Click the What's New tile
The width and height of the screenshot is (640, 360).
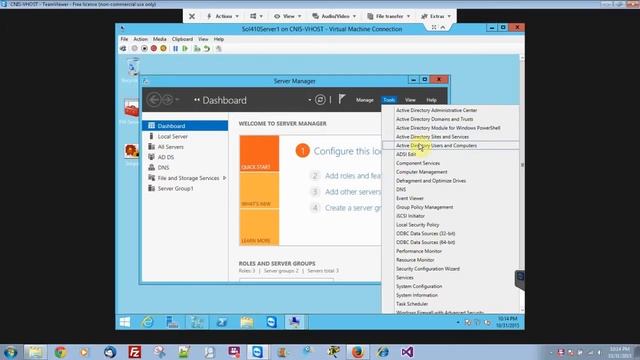tap(259, 190)
